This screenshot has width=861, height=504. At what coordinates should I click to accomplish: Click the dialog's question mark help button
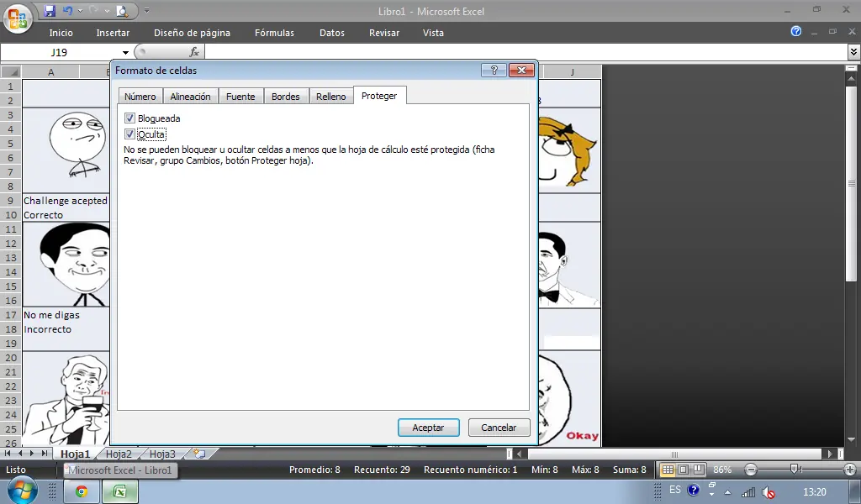[x=494, y=71]
